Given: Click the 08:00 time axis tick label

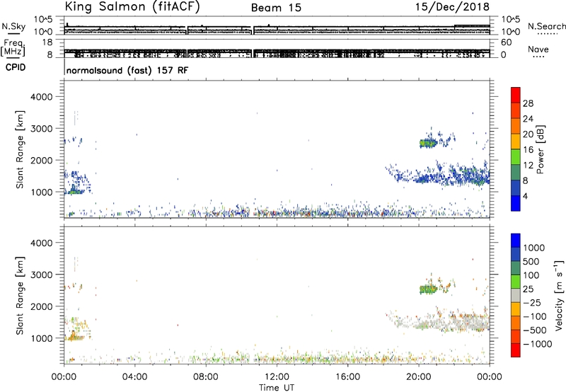Looking at the screenshot, I should [x=206, y=377].
